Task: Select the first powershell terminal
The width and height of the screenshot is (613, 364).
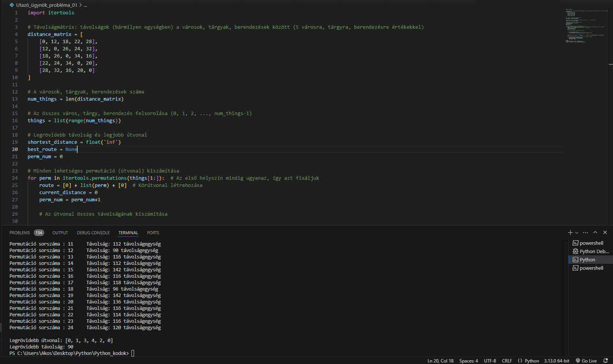Action: click(591, 243)
